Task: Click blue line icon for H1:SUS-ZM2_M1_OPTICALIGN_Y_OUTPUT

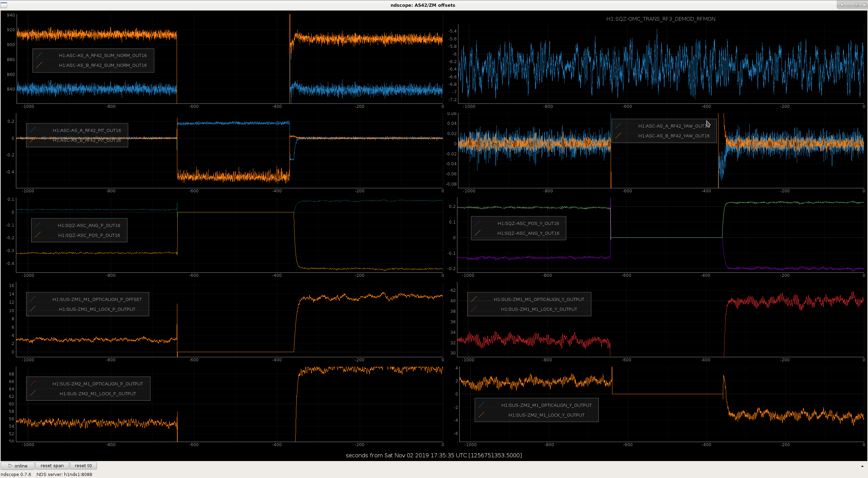Action: pyautogui.click(x=481, y=405)
